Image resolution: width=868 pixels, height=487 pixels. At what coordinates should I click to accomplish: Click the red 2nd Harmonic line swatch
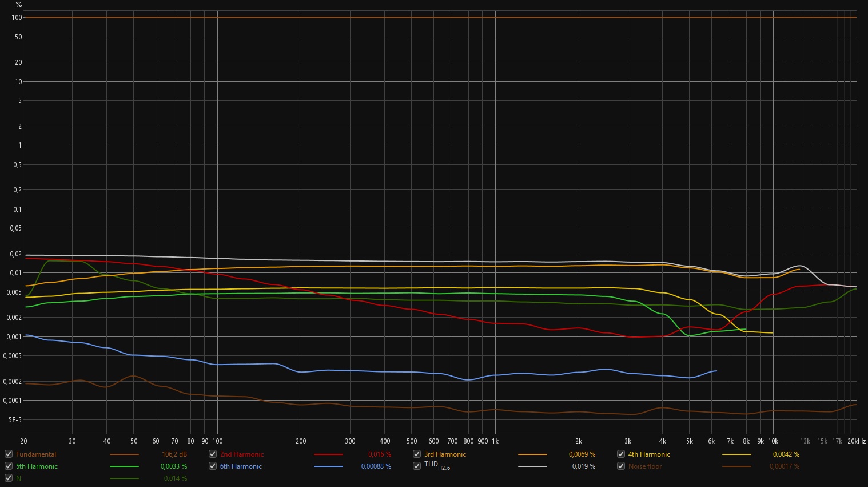click(x=328, y=454)
